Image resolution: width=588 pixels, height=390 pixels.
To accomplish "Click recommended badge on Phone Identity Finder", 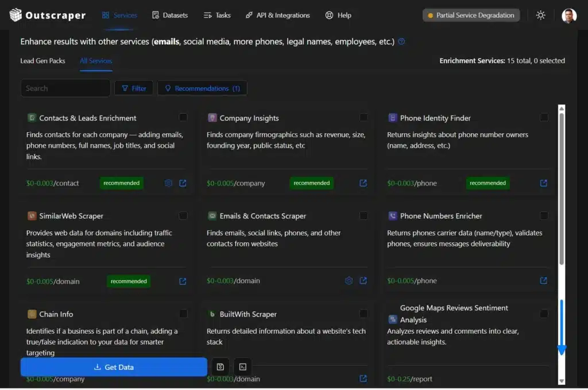I will point(488,183).
